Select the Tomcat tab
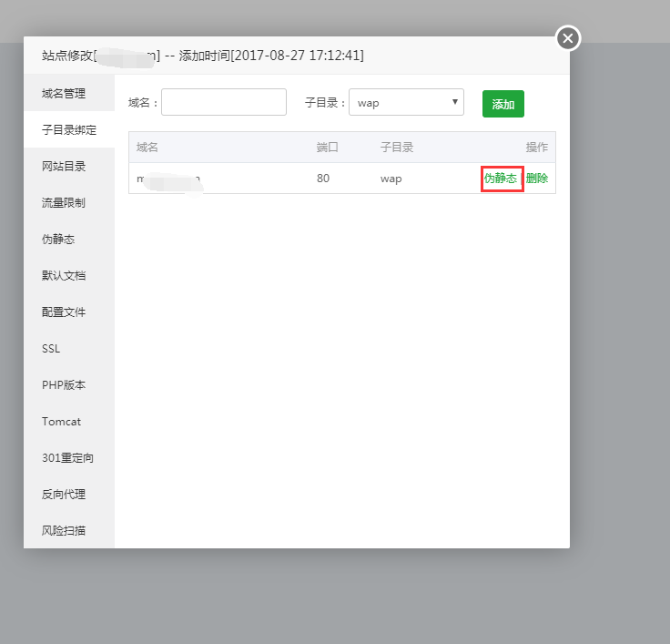Viewport: 670px width, 644px height. pyautogui.click(x=69, y=421)
